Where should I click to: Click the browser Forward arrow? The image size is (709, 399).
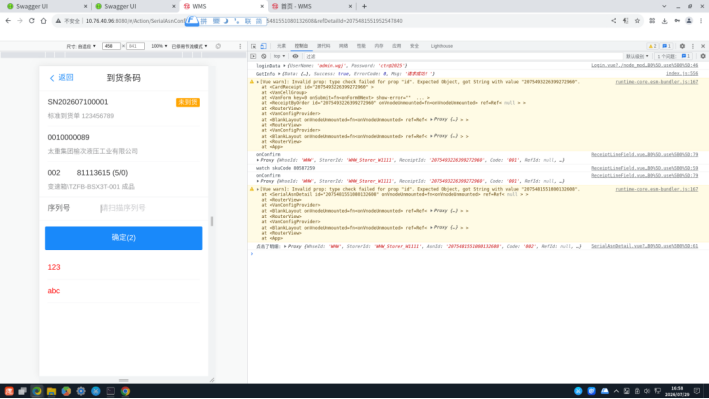(x=20, y=21)
